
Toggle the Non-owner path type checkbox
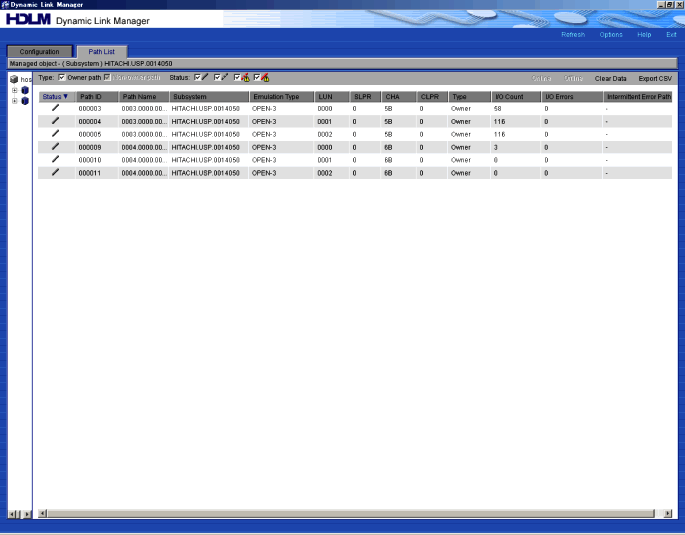point(107,77)
